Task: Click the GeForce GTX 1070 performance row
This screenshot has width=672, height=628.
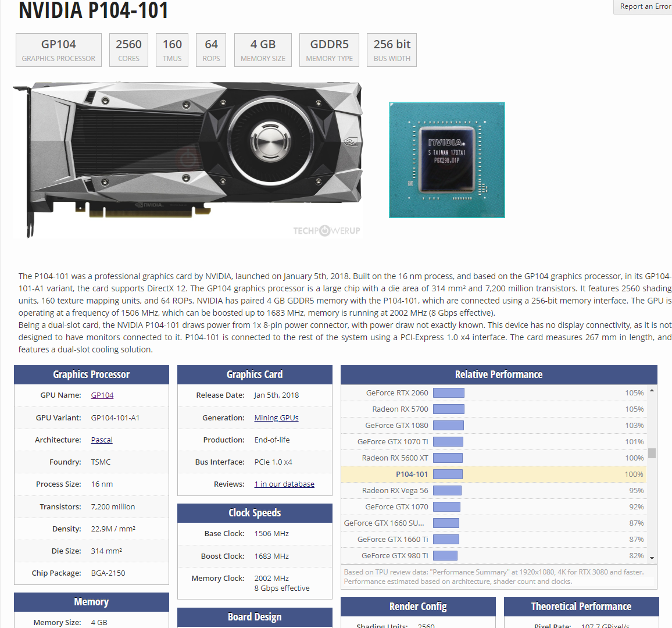Action: click(494, 506)
